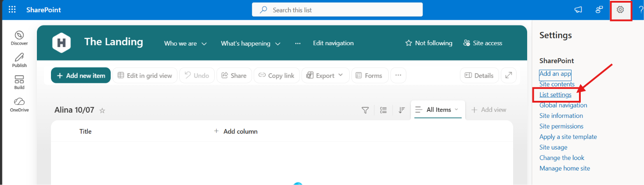The width and height of the screenshot is (644, 185).
Task: Open the people connections icon in header
Action: click(599, 10)
